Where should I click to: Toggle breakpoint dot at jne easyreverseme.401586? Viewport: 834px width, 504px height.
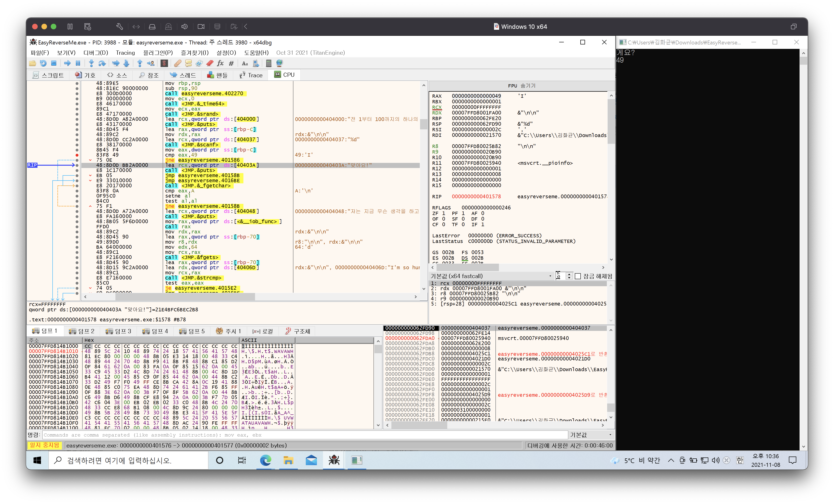[x=77, y=160]
